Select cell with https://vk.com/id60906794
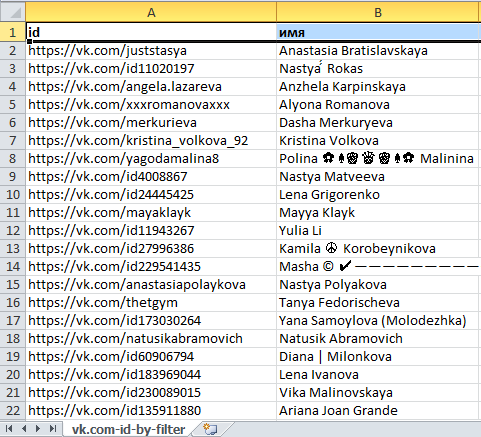Screen dimensions: 481x437 pyautogui.click(x=151, y=357)
